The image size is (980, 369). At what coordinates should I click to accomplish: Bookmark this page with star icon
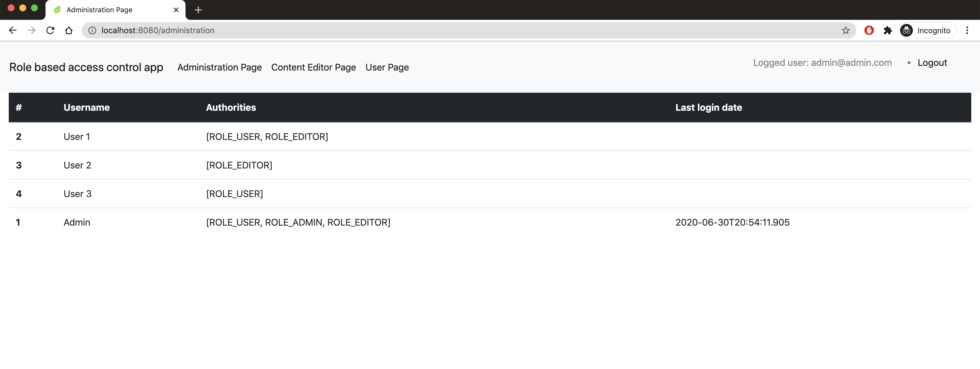pos(845,30)
